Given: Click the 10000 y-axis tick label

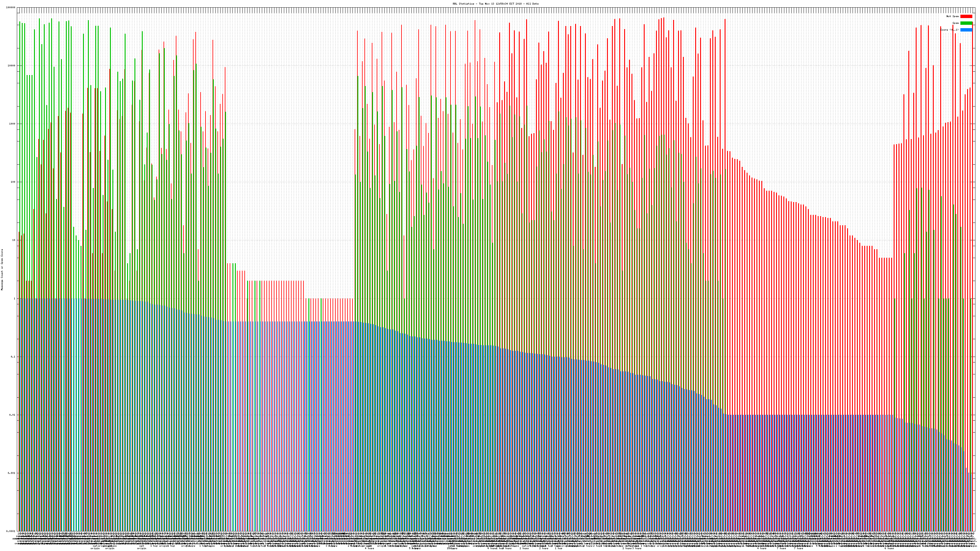Looking at the screenshot, I should coord(12,66).
